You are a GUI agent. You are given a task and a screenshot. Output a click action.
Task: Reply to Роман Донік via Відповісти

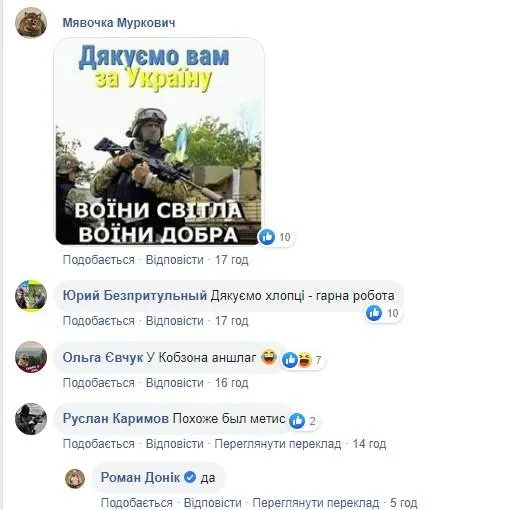(213, 502)
